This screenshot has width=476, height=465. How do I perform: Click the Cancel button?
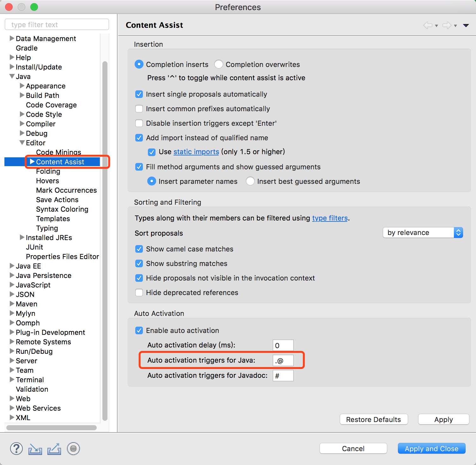click(x=353, y=449)
